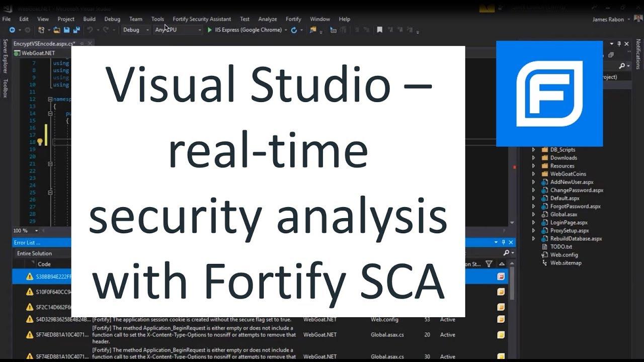The width and height of the screenshot is (644, 362).
Task: Select ForgotPassword.aspx file
Action: point(575,206)
